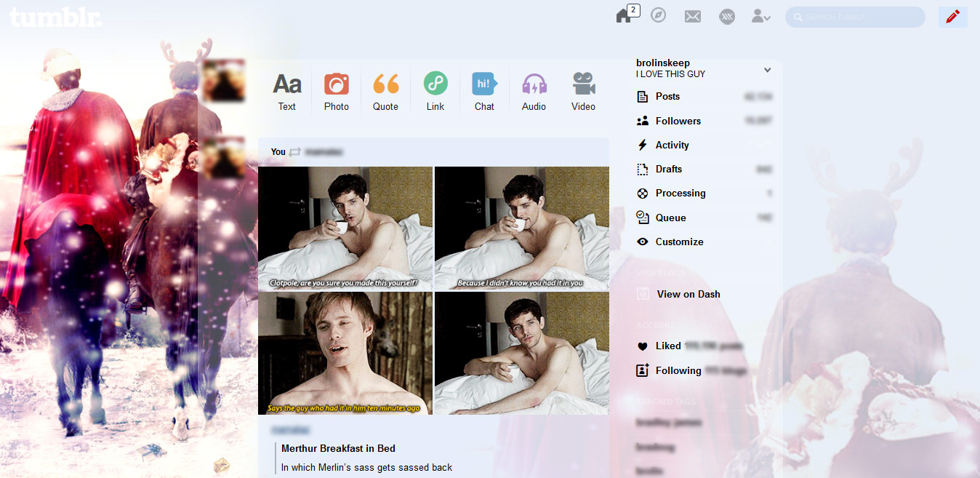This screenshot has width=980, height=478.
Task: Click the Following person-plus icon
Action: coord(642,370)
